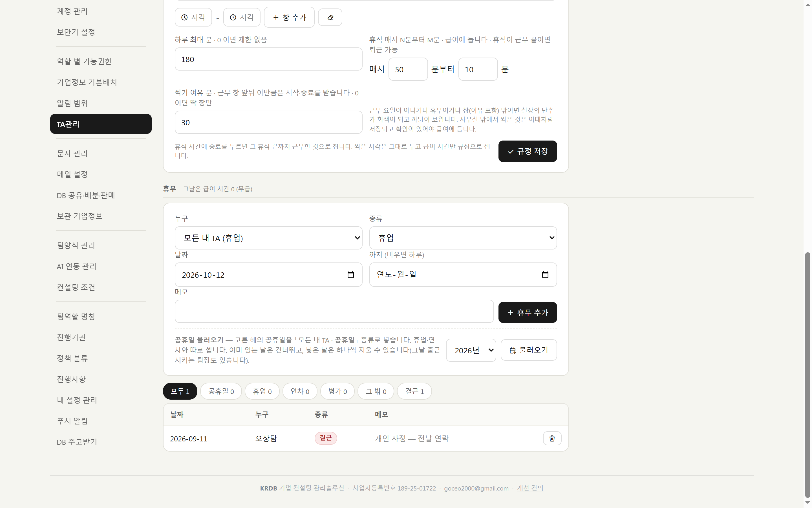Select the 연차 0 filter tab
The width and height of the screenshot is (812, 508).
pos(300,391)
